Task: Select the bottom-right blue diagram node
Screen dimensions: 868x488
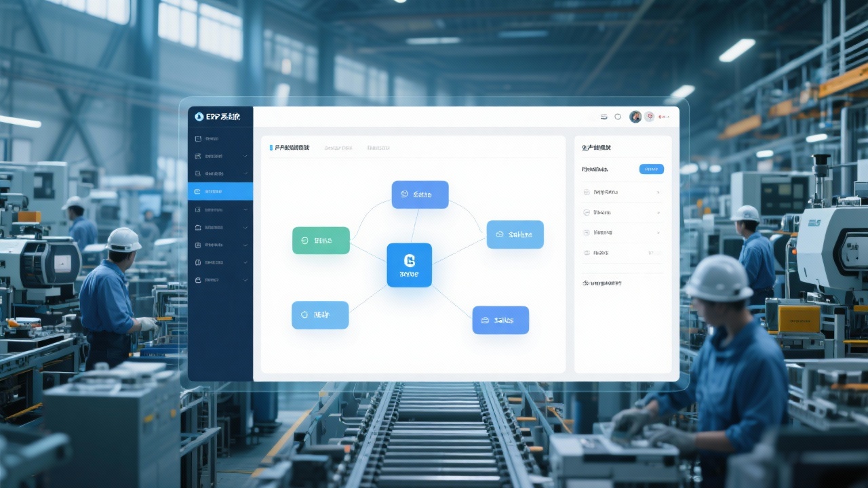Action: 500,320
